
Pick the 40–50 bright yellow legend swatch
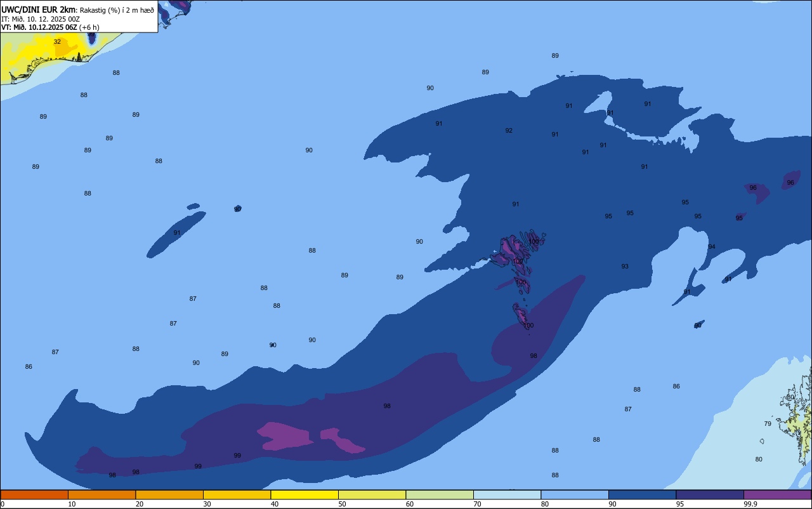pyautogui.click(x=304, y=494)
